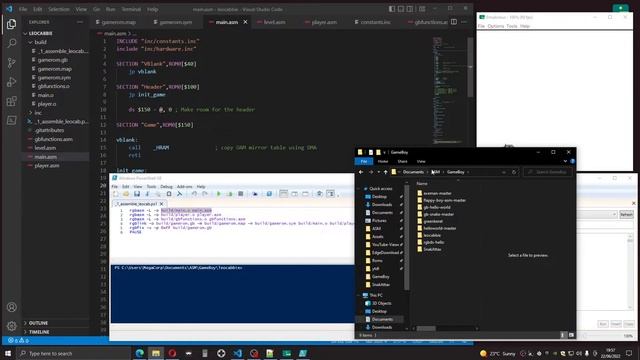
Task: Open the Roms quick access folder
Action: (377, 260)
